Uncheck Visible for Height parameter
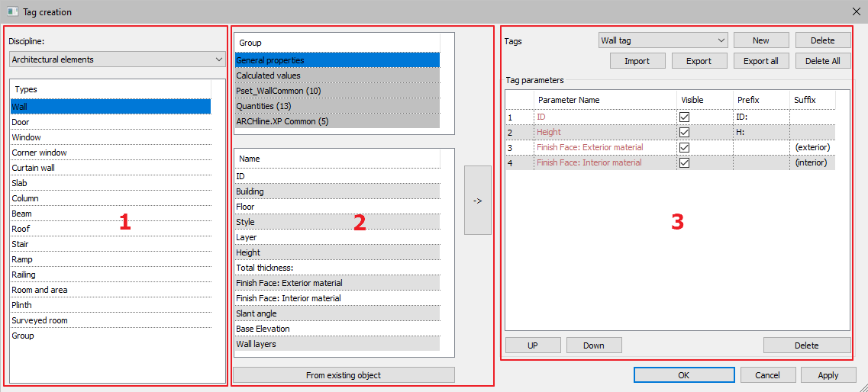Screen dimensions: 868x392 tap(684, 133)
